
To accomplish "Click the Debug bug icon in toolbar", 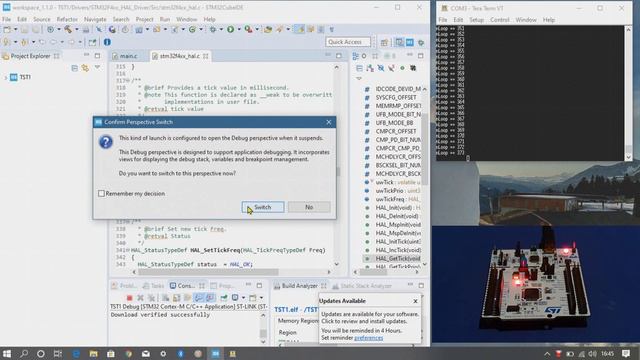I will click(x=213, y=29).
